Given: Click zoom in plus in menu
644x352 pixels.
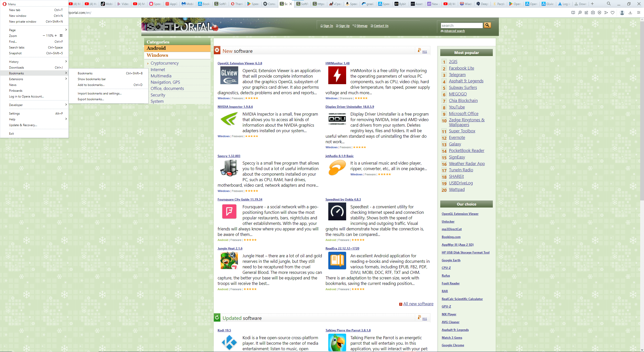Looking at the screenshot, I should tap(56, 36).
